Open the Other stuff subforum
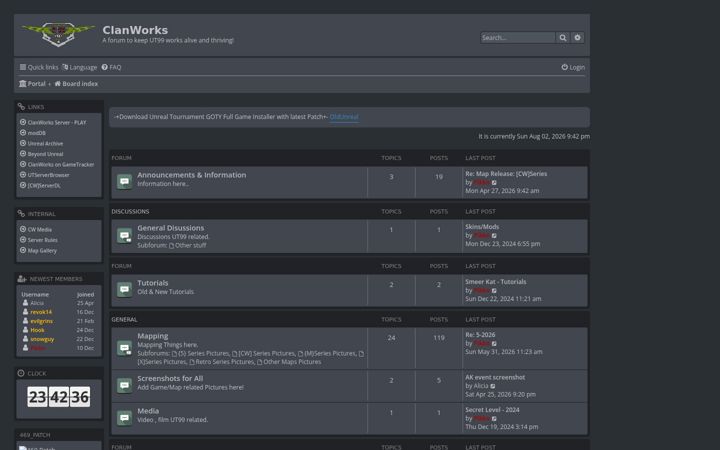720x450 pixels. pyautogui.click(x=190, y=246)
